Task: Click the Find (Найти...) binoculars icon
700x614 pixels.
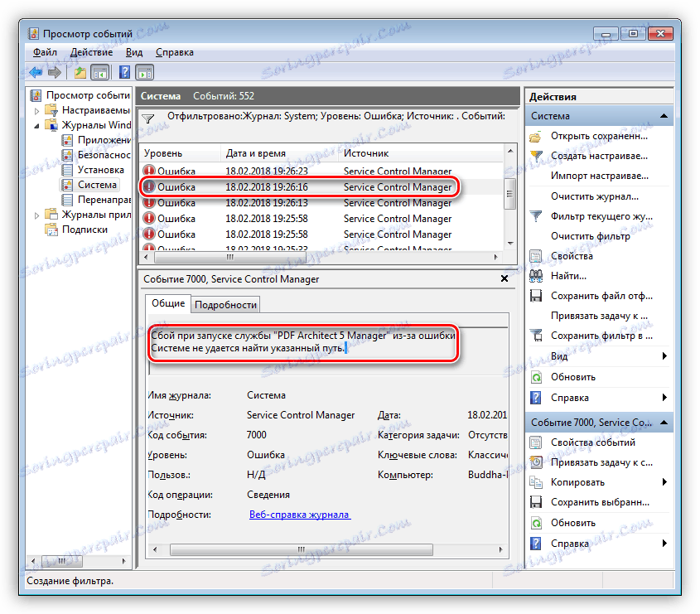Action: [536, 276]
